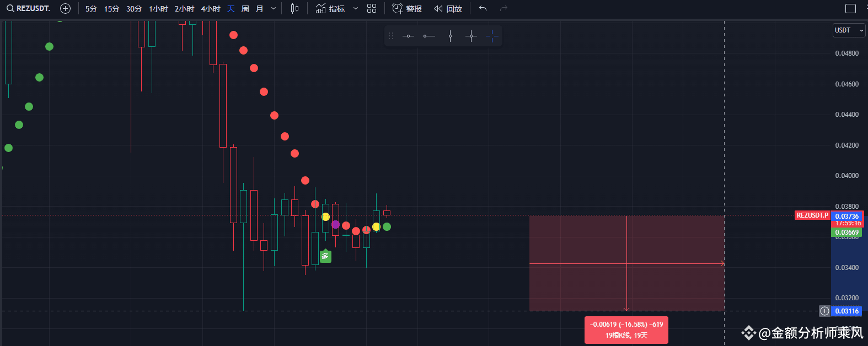Switch to the 1小时 timeframe
868x346 pixels.
[x=158, y=9]
